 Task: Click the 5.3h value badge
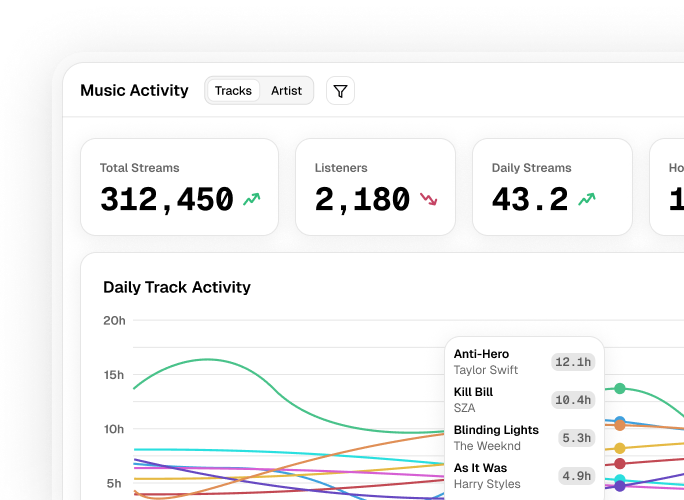[577, 438]
